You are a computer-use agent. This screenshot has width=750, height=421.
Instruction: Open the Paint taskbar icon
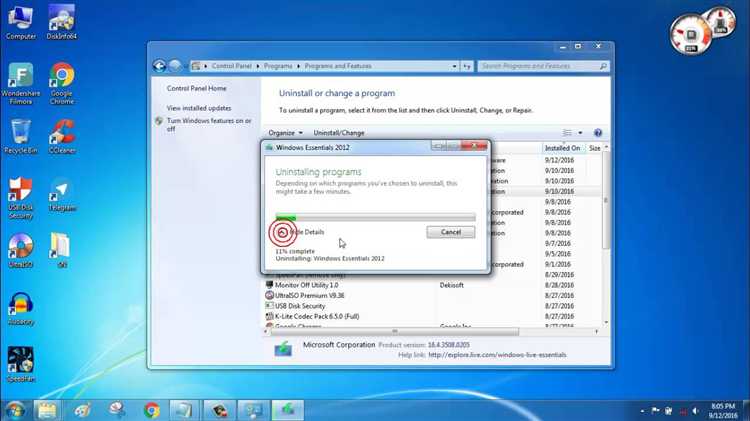tap(83, 410)
